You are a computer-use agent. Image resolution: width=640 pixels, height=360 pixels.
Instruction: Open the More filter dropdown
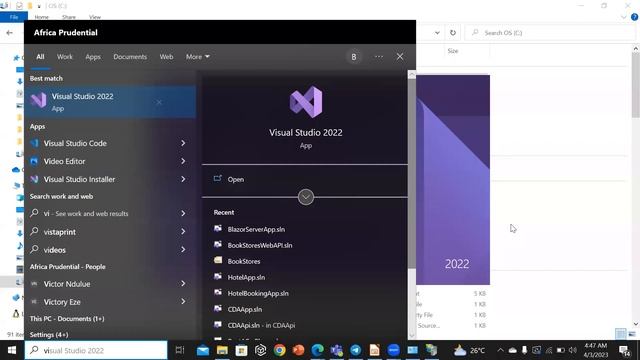[x=198, y=57]
